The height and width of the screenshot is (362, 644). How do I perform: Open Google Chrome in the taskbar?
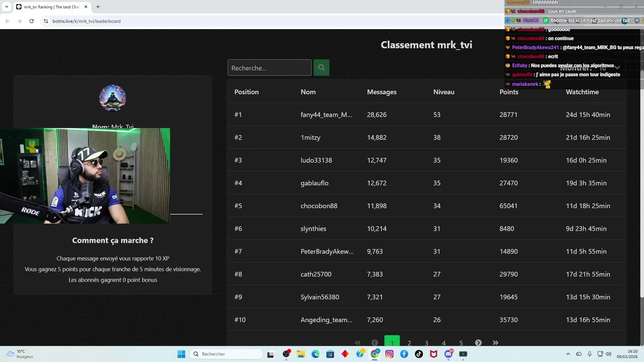tap(375, 354)
